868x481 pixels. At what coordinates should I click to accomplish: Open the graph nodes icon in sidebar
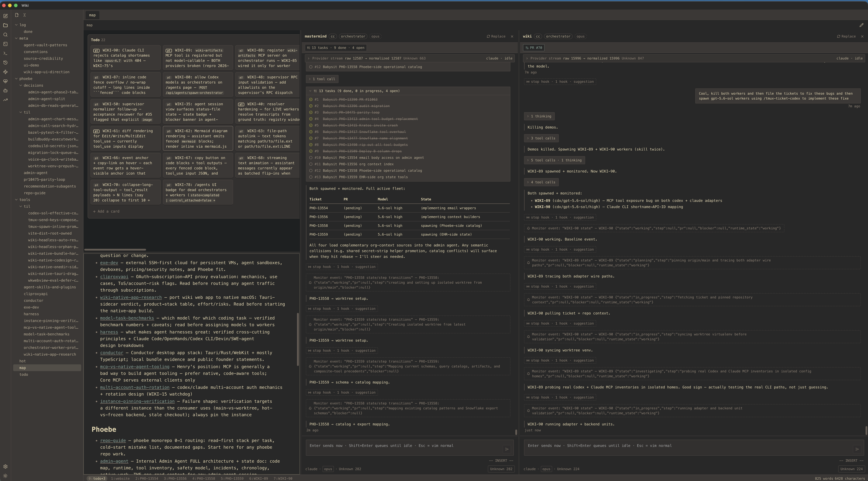point(5,72)
